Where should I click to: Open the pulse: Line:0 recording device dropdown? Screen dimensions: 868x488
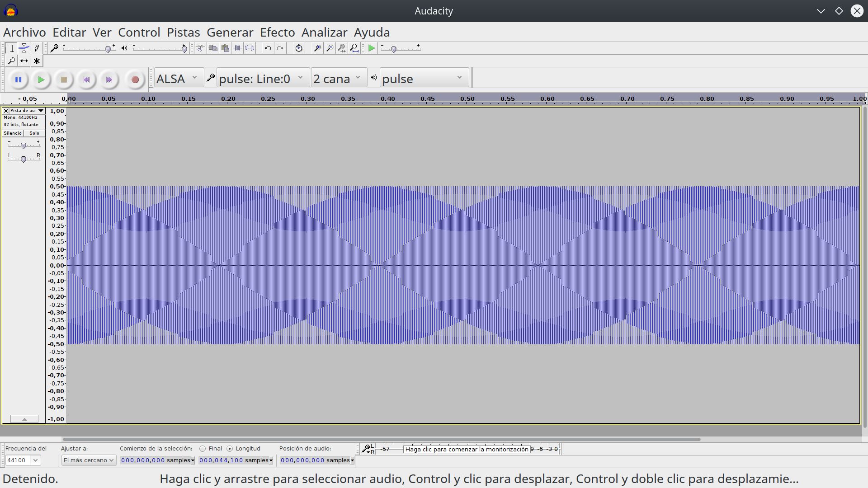262,79
